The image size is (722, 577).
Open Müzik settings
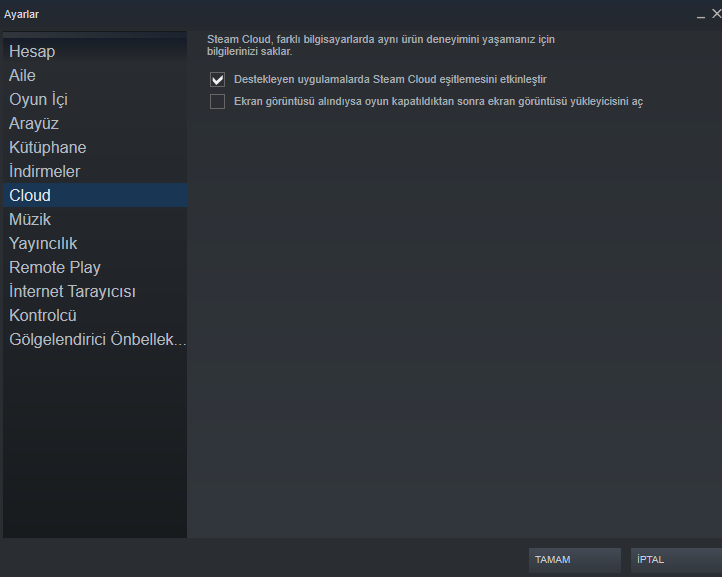click(x=95, y=219)
